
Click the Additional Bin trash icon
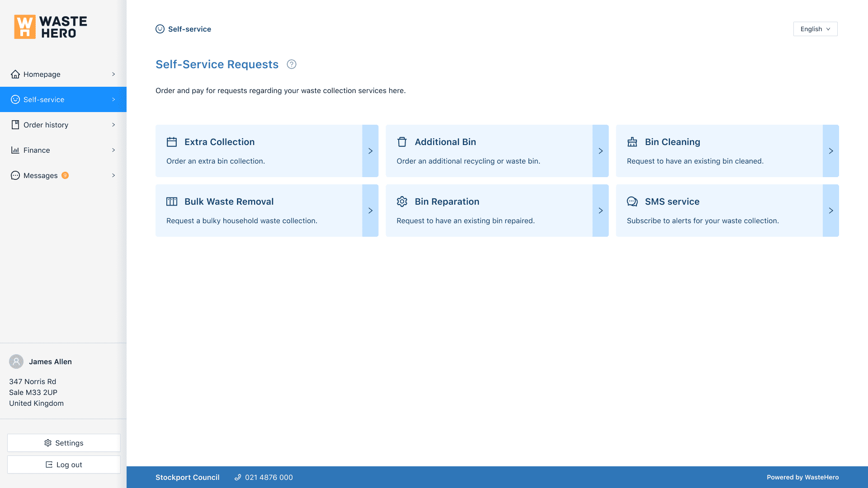pos(402,142)
